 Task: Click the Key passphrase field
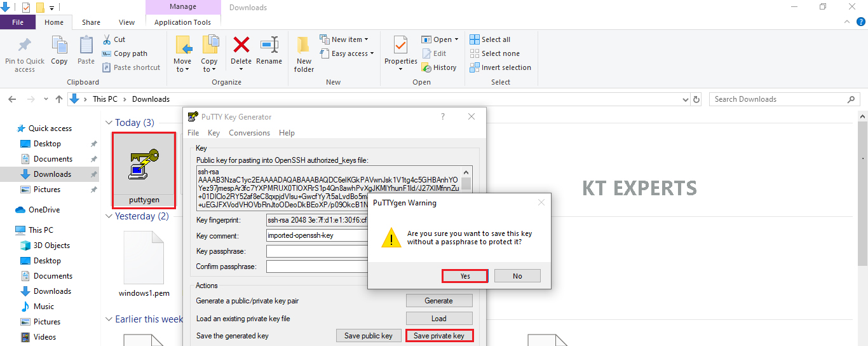click(316, 251)
